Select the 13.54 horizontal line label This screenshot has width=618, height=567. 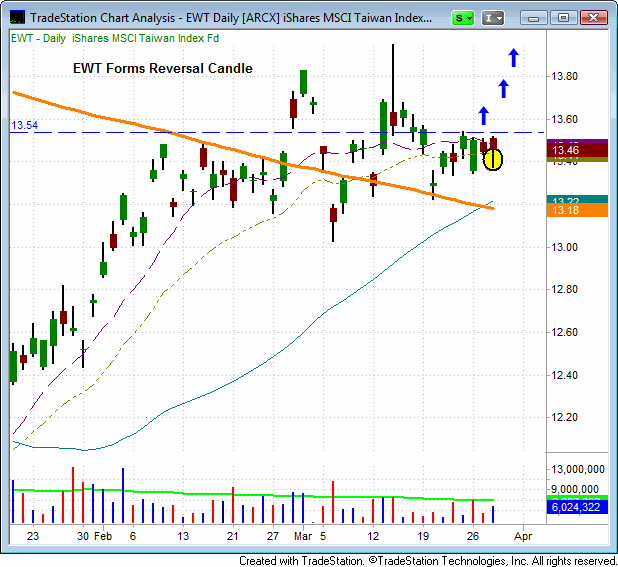pos(24,125)
